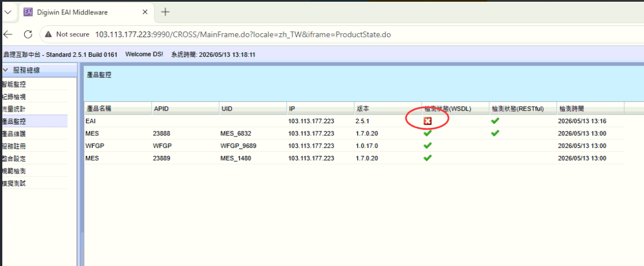
Task: Click the EAI favicon on browser tab
Action: [28, 12]
